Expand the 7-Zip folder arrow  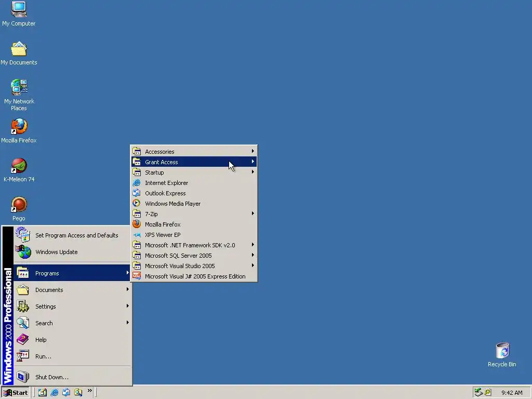253,214
